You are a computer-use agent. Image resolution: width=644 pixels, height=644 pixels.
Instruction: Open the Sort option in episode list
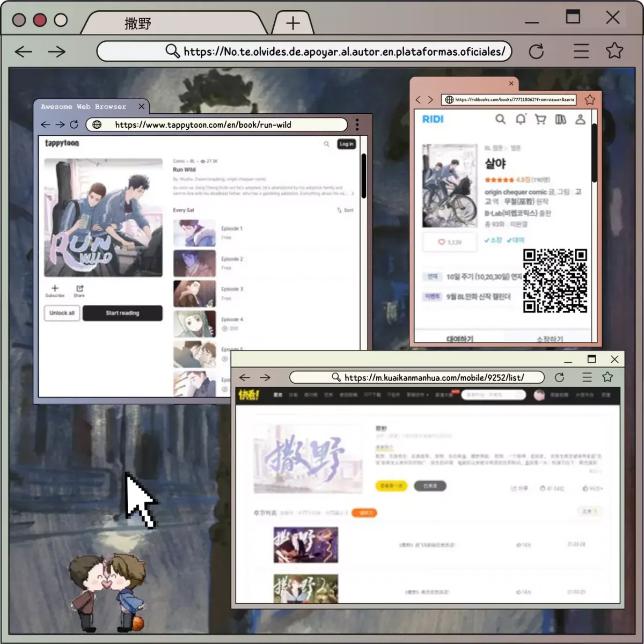coord(345,210)
